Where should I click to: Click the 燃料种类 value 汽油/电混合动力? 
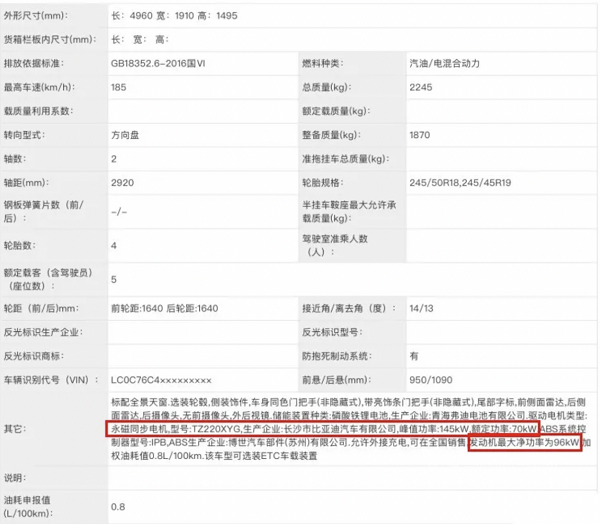coord(449,63)
